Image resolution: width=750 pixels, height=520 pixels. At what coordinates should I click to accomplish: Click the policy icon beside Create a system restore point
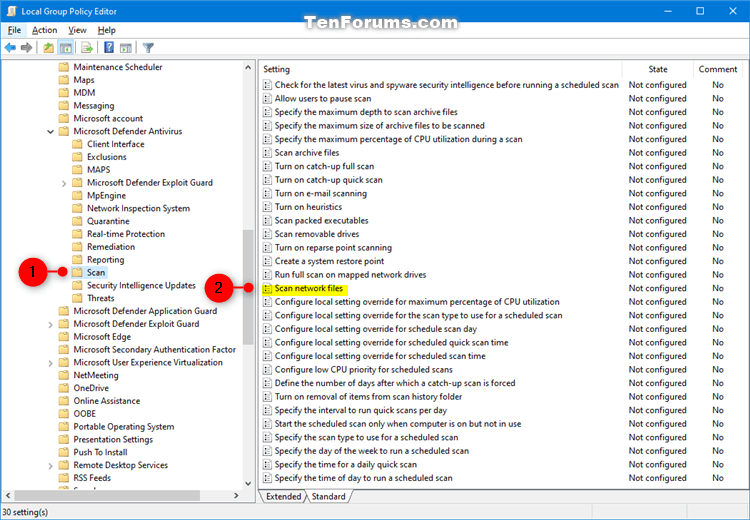point(267,261)
